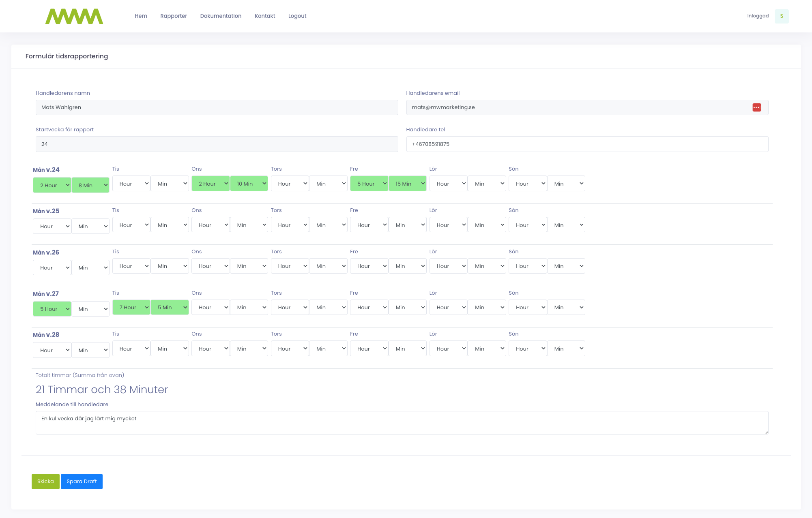Image resolution: width=812 pixels, height=518 pixels.
Task: Click the Logout navigation link
Action: pyautogui.click(x=298, y=16)
